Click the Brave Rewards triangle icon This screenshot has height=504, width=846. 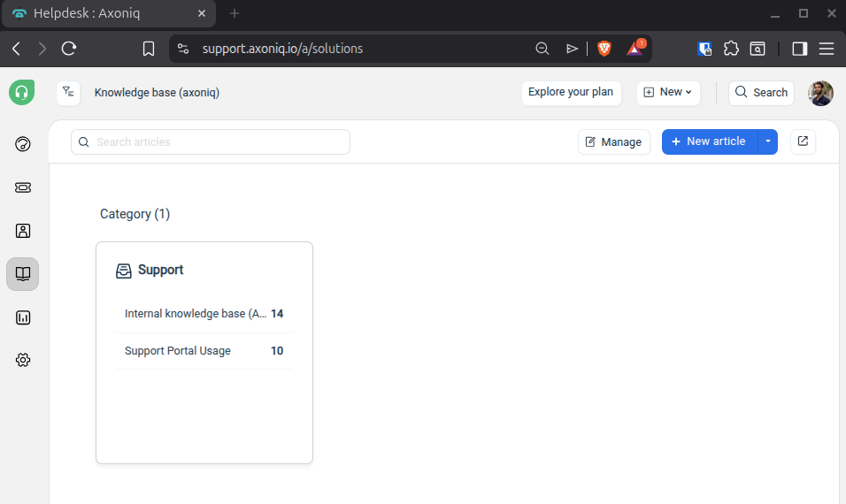pyautogui.click(x=635, y=49)
